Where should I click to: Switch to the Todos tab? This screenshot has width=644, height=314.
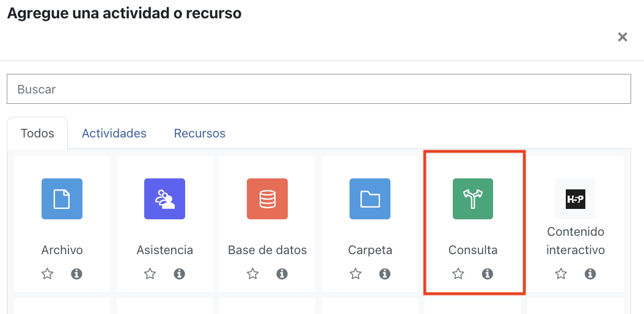pos(37,133)
